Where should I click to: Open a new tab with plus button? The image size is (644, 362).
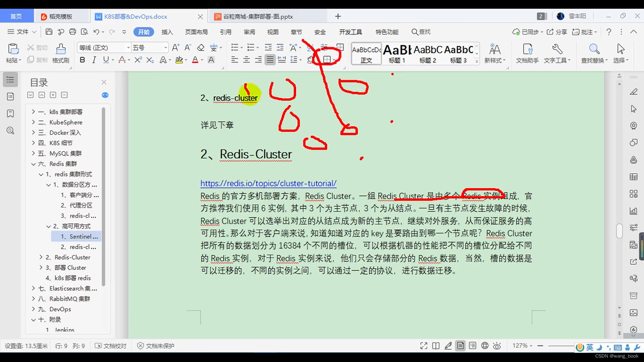[338, 16]
